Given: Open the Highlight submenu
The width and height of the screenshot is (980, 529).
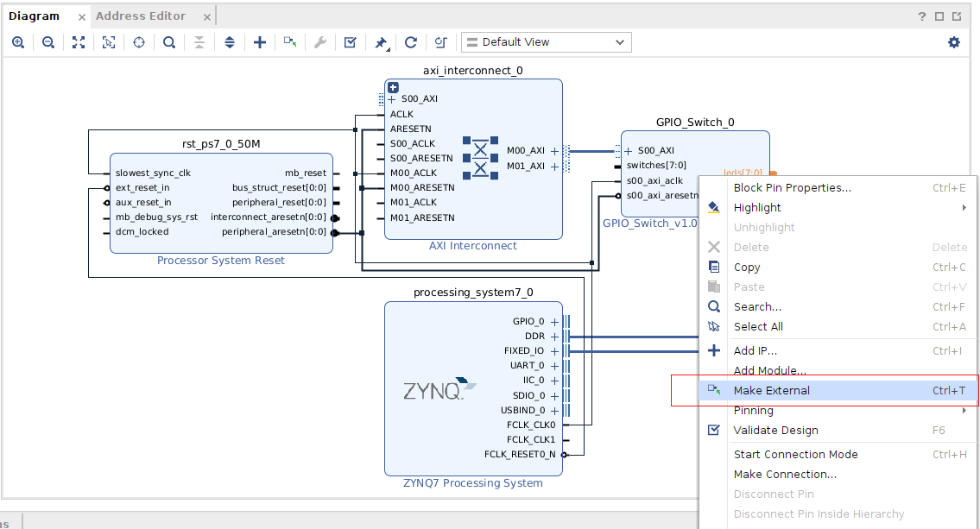Looking at the screenshot, I should pyautogui.click(x=757, y=208).
